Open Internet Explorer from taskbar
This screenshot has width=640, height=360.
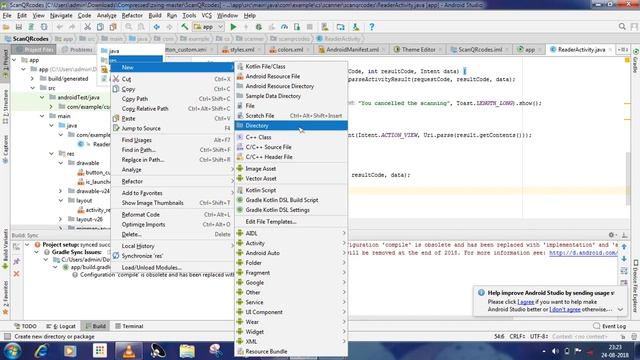[41, 351]
